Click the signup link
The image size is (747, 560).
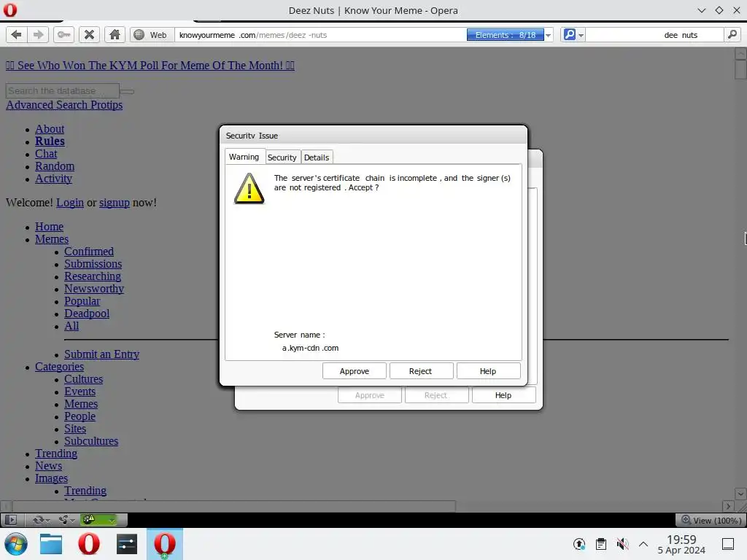[x=115, y=203]
